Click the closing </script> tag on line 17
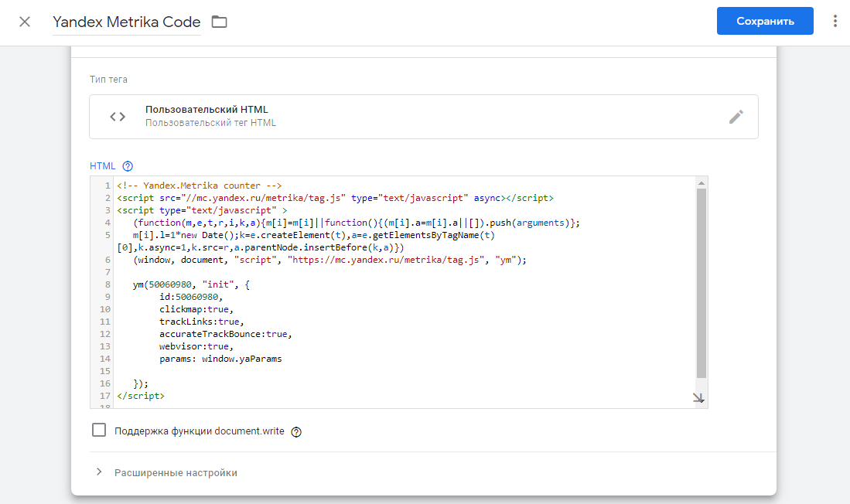This screenshot has width=850, height=504. pos(141,396)
